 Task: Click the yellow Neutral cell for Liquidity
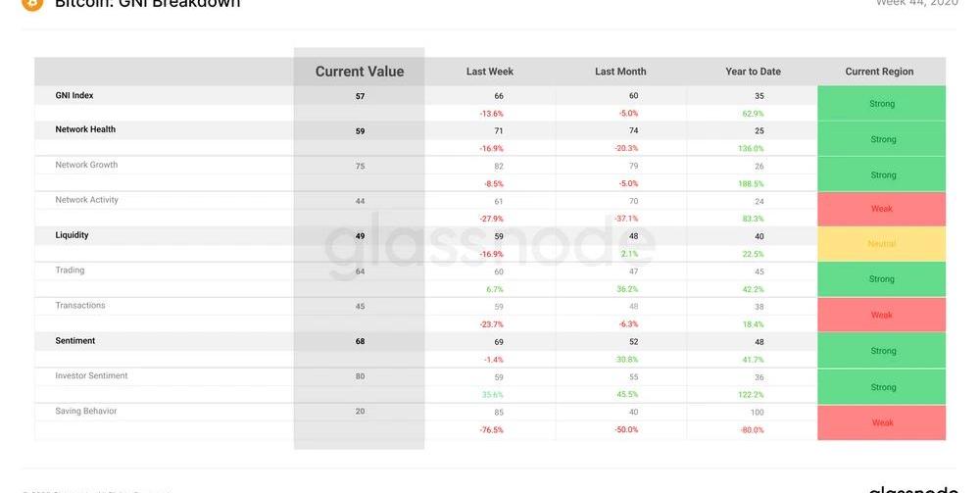point(882,244)
